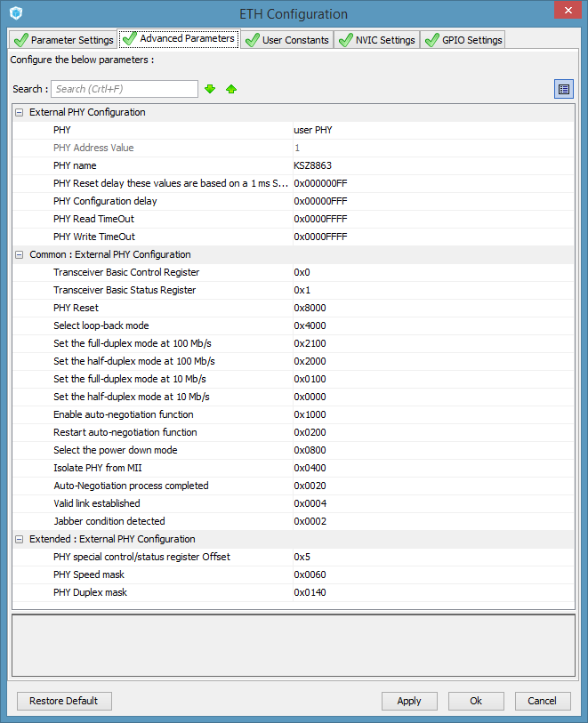Click the green up arrow search-previous icon
The height and width of the screenshot is (723, 588).
point(231,89)
